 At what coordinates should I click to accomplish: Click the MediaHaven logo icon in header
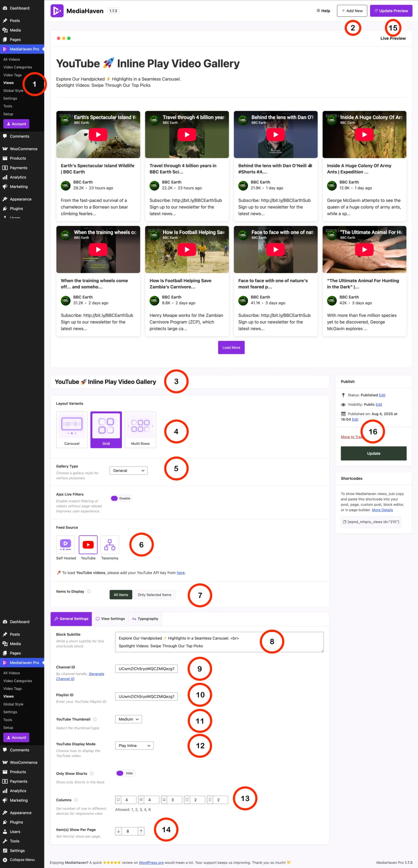[57, 11]
